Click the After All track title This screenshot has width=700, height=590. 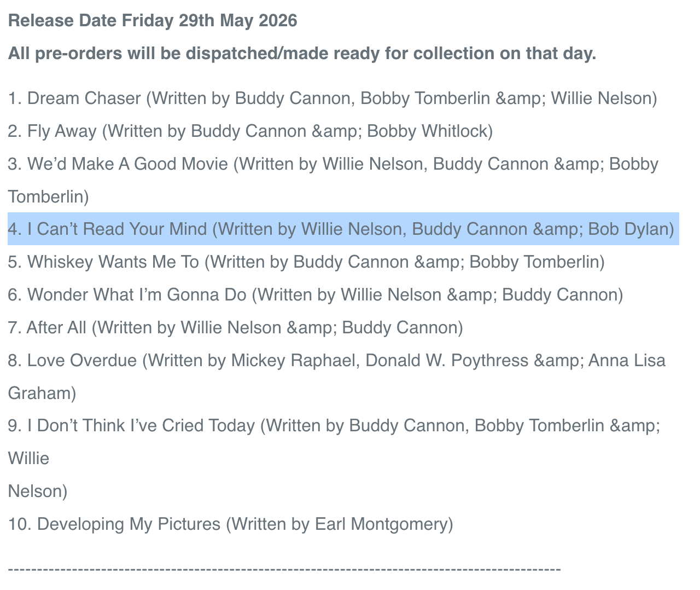click(56, 328)
